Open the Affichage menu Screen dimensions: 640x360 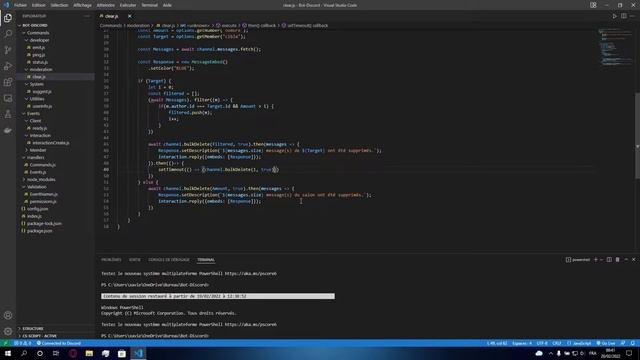[82, 5]
